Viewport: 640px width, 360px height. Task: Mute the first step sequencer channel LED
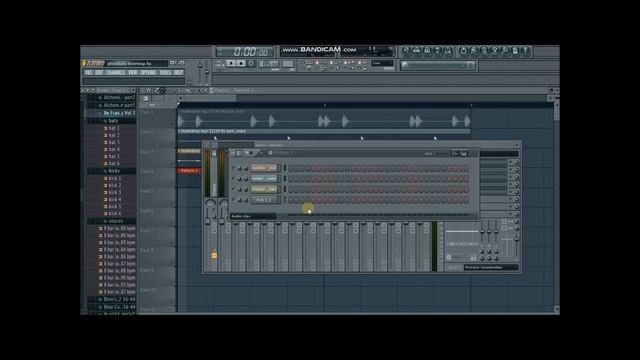pos(233,168)
